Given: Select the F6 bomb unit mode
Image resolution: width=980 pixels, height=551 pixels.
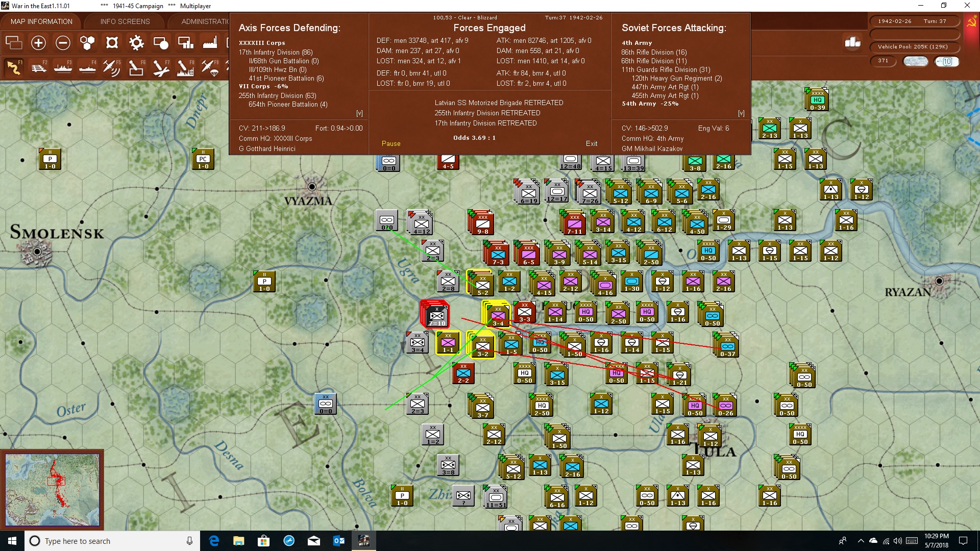Looking at the screenshot, I should (136, 67).
